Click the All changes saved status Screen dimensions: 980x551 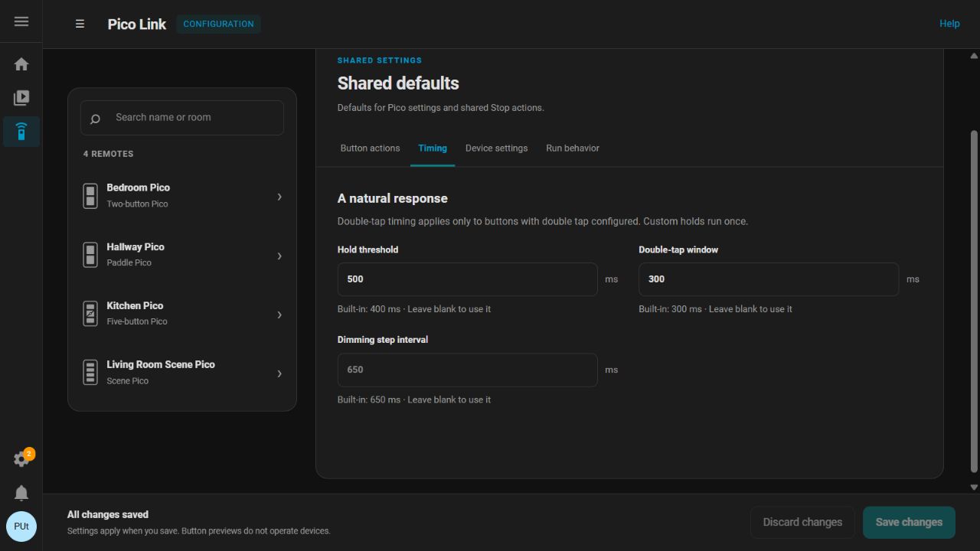tap(108, 514)
